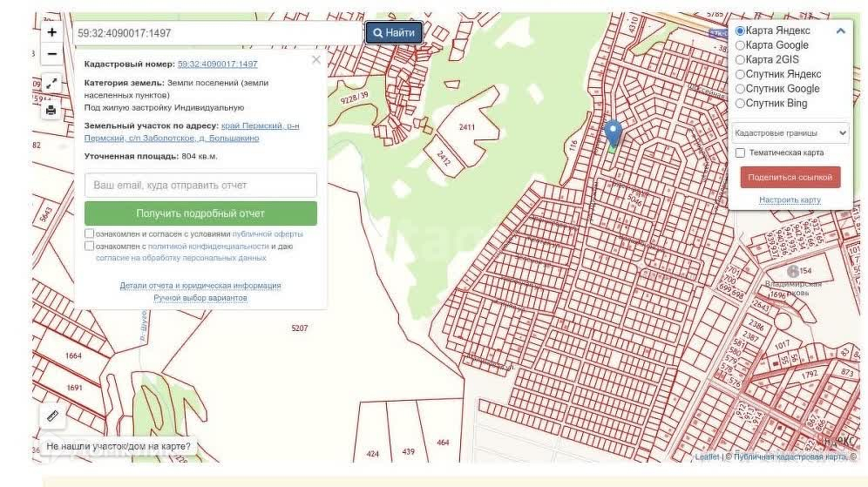This screenshot has height=487, width=868.
Task: Click parcel labeled 2411 on map
Action: pyautogui.click(x=467, y=127)
